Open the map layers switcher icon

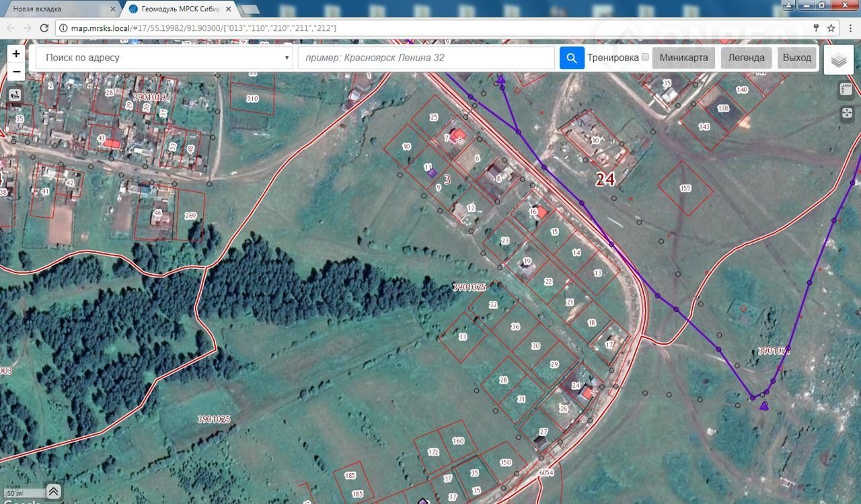pyautogui.click(x=838, y=60)
